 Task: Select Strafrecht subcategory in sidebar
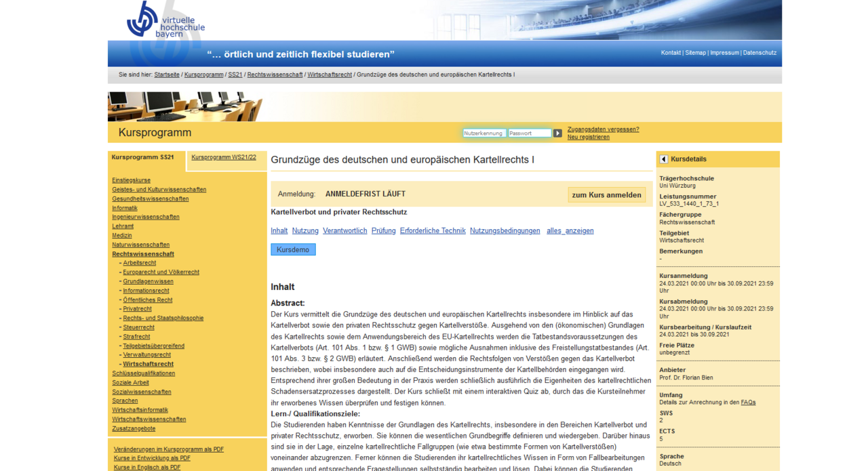[x=136, y=337]
